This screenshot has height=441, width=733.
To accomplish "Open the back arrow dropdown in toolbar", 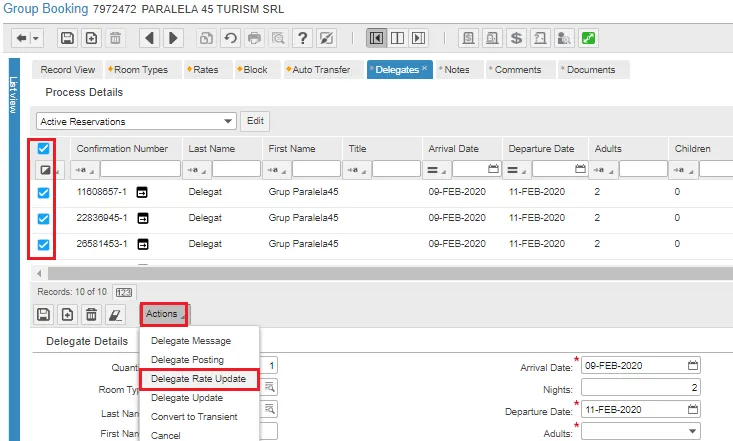I will click(36, 38).
